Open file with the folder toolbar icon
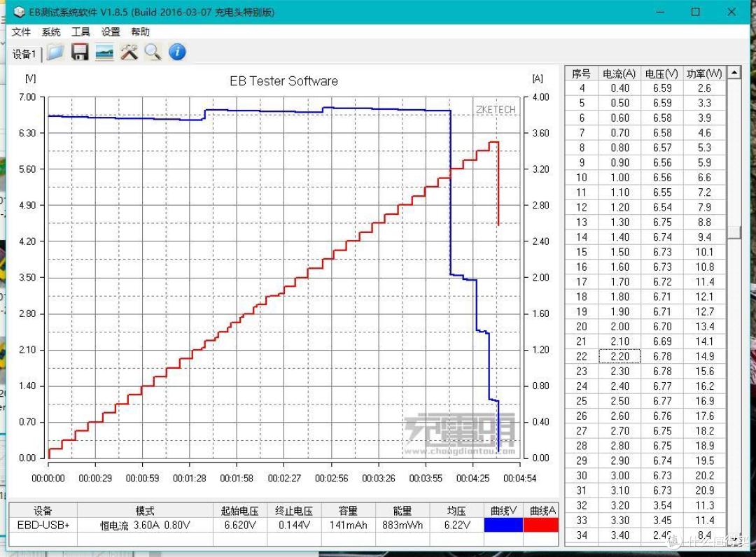 (55, 52)
